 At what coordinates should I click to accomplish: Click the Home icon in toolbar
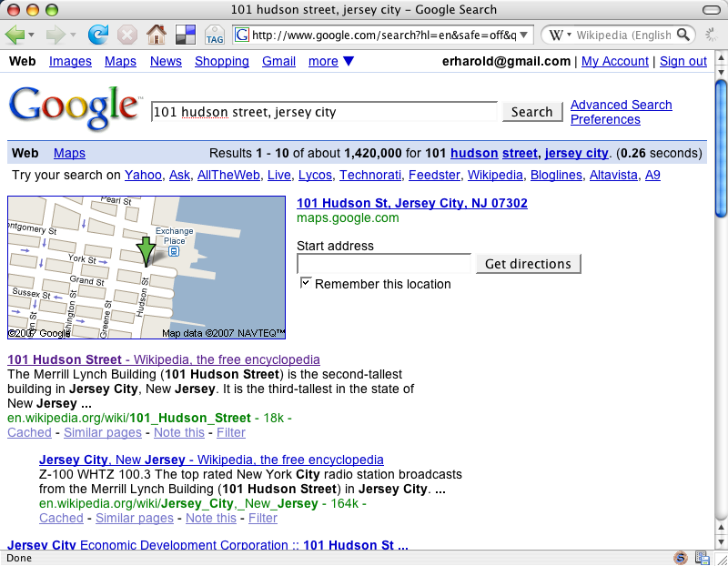pos(157,35)
